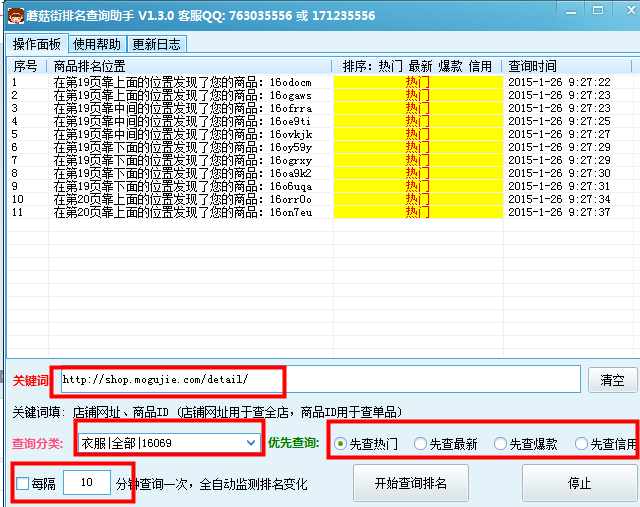Select the 先查最新 radio button
Image resolution: width=640 pixels, height=507 pixels.
(445, 444)
